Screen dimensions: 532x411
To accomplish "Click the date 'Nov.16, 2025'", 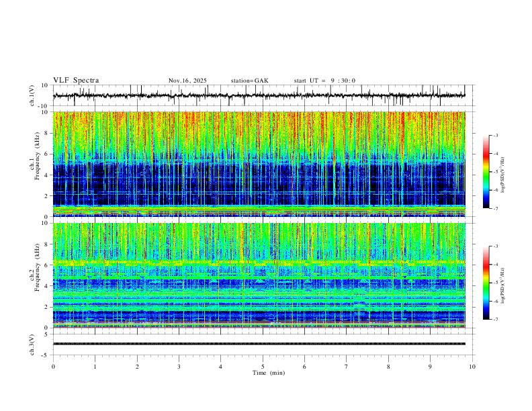I will coord(187,81).
